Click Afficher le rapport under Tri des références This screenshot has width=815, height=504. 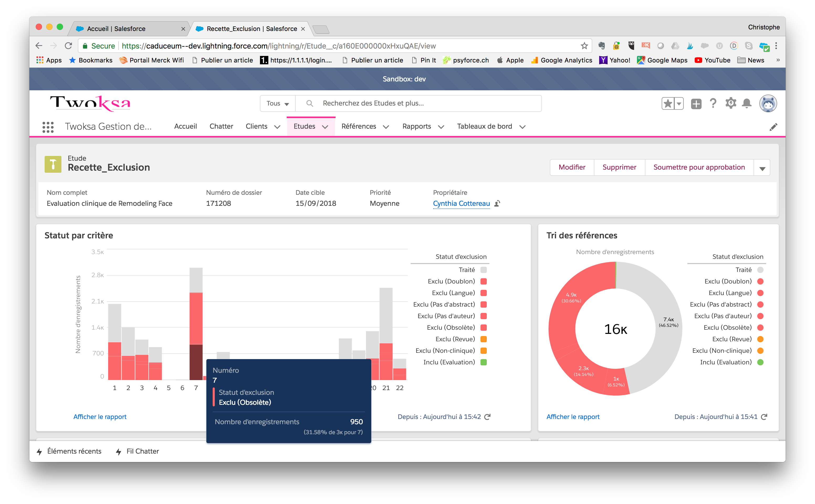573,417
